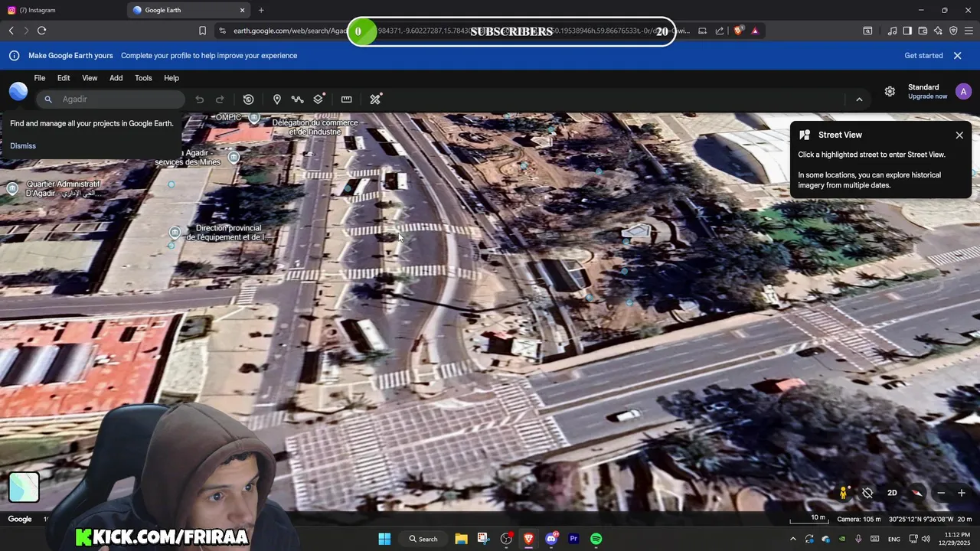Open the browser hamburger main menu
Screen dimensions: 980x551
pos(969,31)
